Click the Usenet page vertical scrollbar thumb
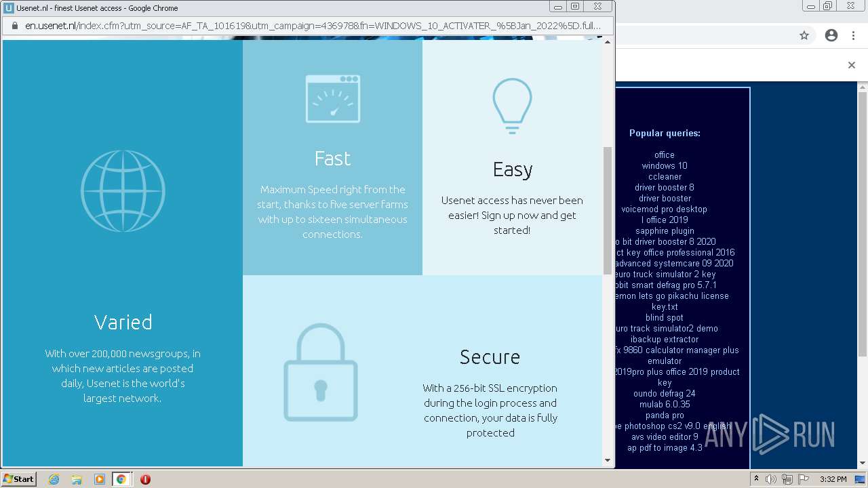This screenshot has width=868, height=488. (608, 210)
